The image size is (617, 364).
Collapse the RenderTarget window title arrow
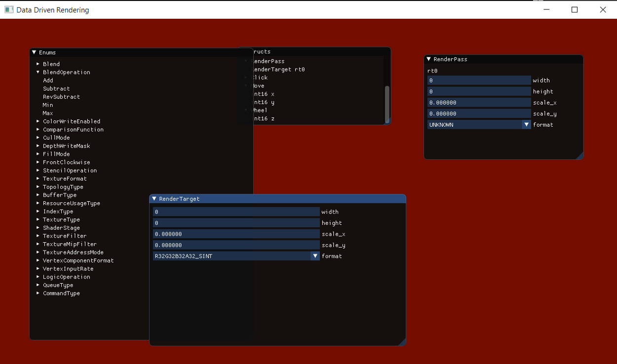(154, 199)
